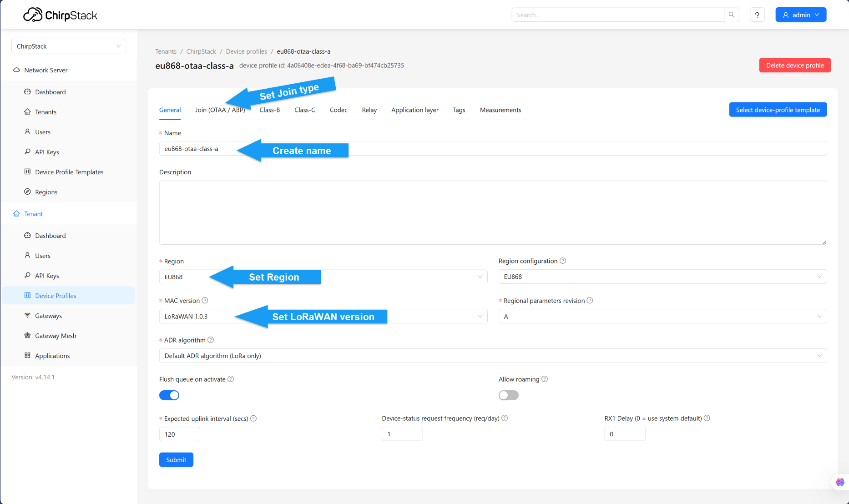Show help for Flush queue on activate

point(231,379)
